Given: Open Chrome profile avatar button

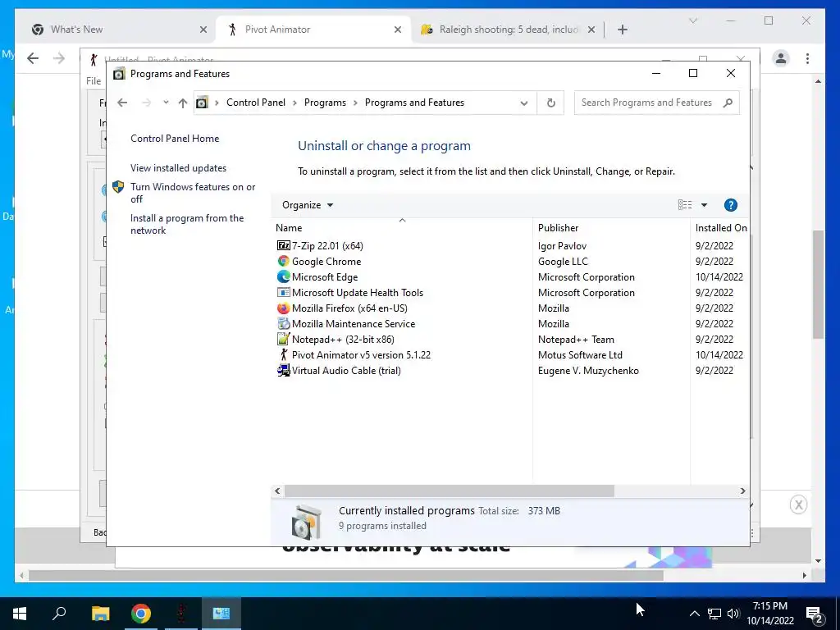Looking at the screenshot, I should [x=781, y=58].
